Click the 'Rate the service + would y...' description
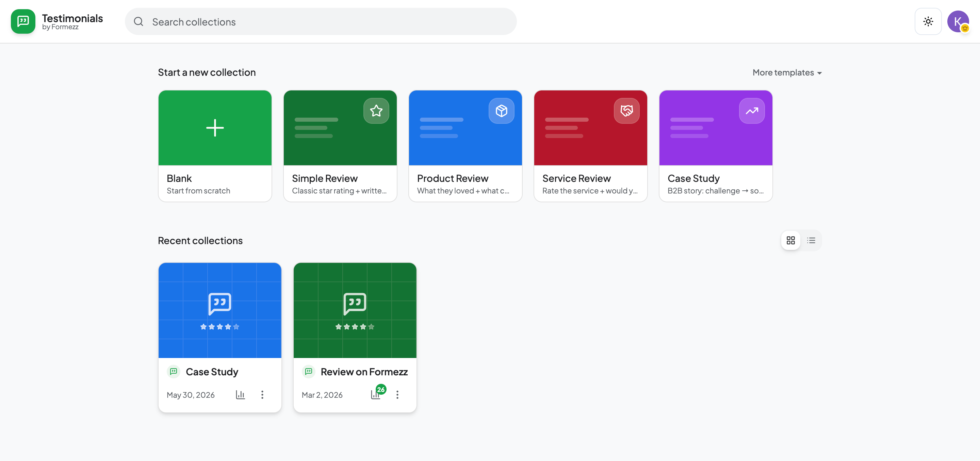 (x=590, y=191)
